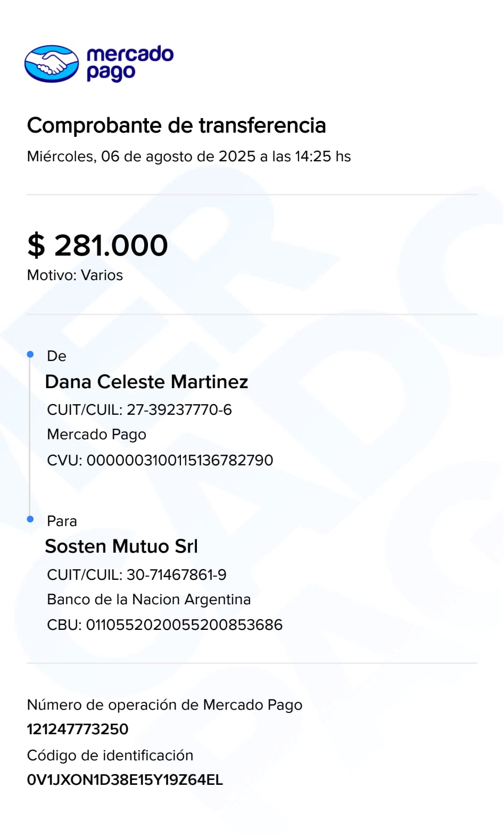This screenshot has width=504, height=837.
Task: Click the transfer date and time line
Action: tap(188, 157)
